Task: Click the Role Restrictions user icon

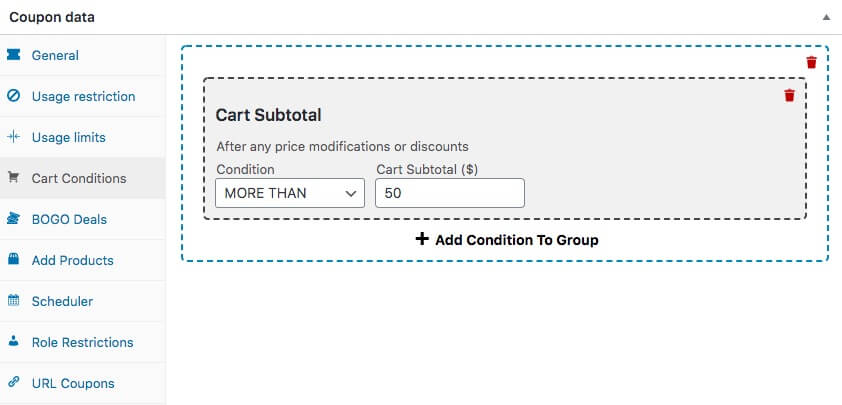Action: point(14,342)
